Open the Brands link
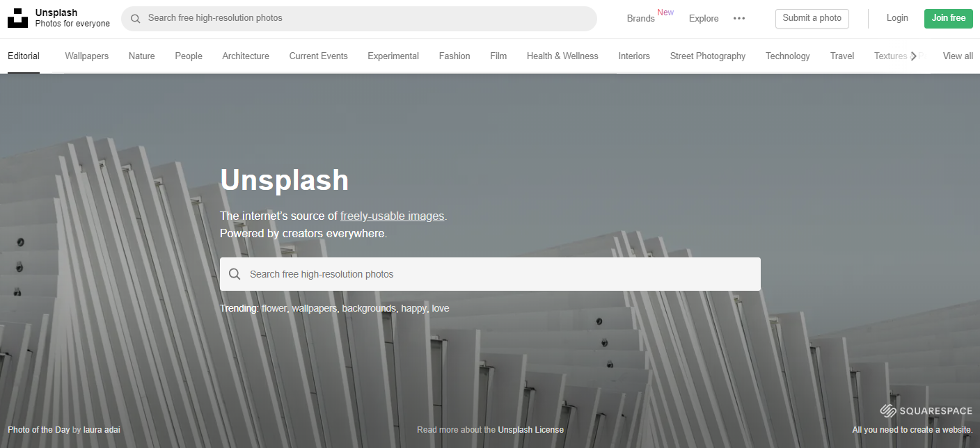 point(640,19)
